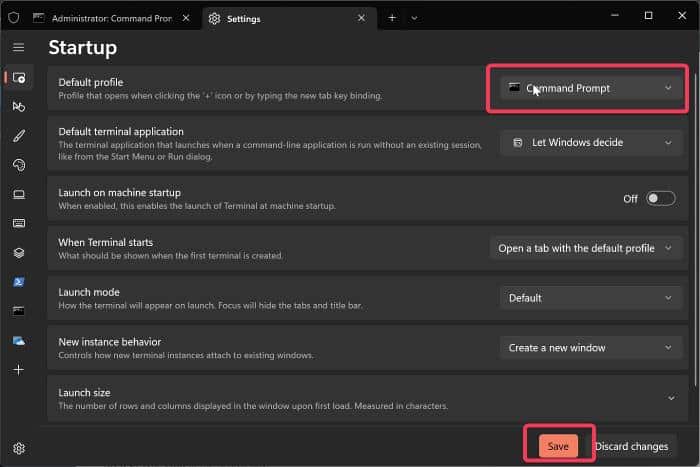This screenshot has width=700, height=467.
Task: Open the Launch mode dropdown
Action: (591, 298)
